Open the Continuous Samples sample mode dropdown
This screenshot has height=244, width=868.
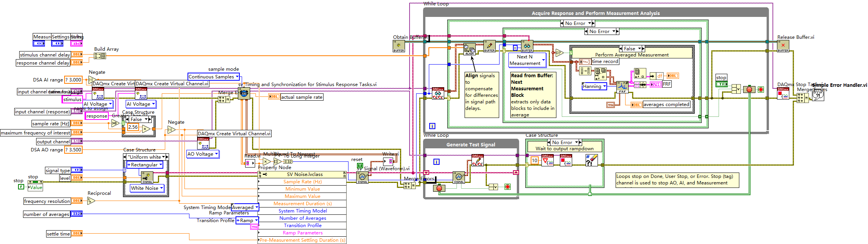point(237,77)
